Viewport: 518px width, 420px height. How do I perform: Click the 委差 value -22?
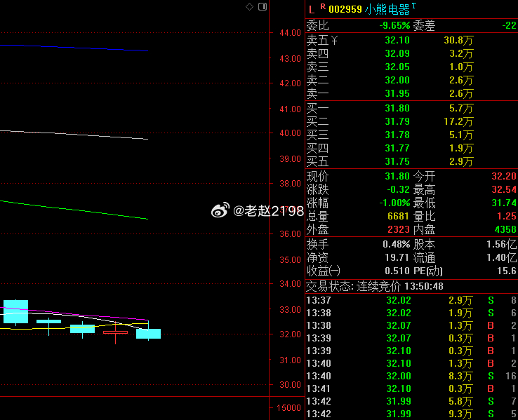pos(509,25)
